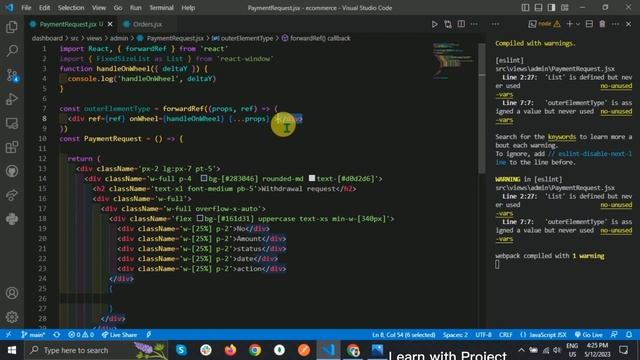Open the Explorer view in activity bar
The height and width of the screenshot is (360, 640).
coord(12,27)
